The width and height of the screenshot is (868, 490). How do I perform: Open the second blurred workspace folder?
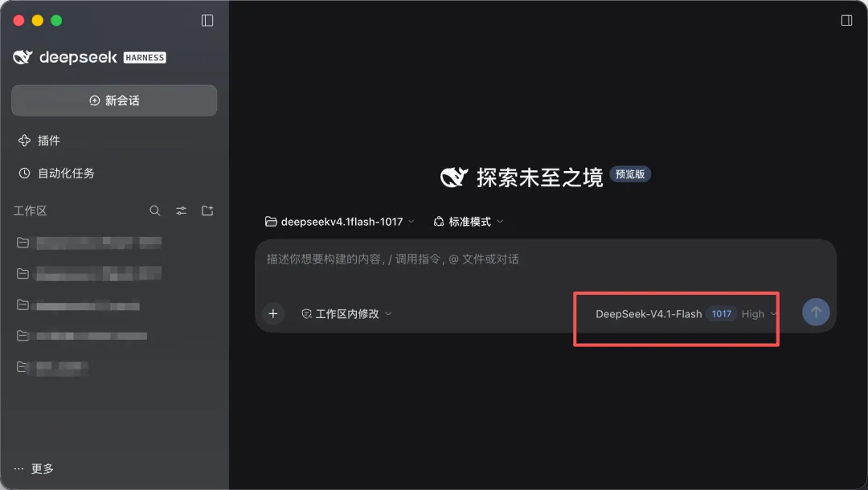pyautogui.click(x=89, y=273)
